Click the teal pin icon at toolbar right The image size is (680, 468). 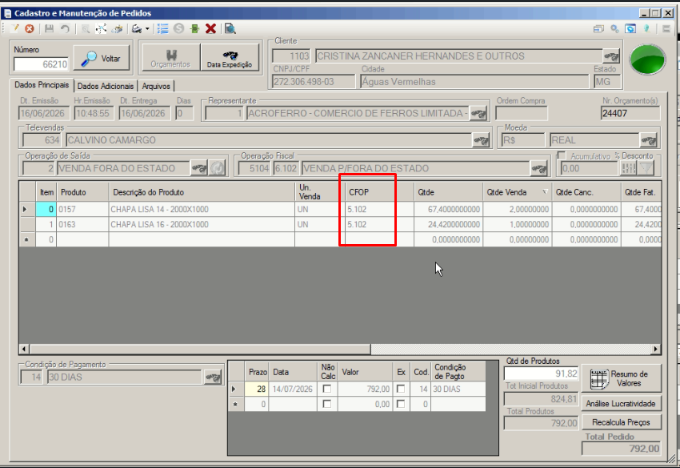647,29
